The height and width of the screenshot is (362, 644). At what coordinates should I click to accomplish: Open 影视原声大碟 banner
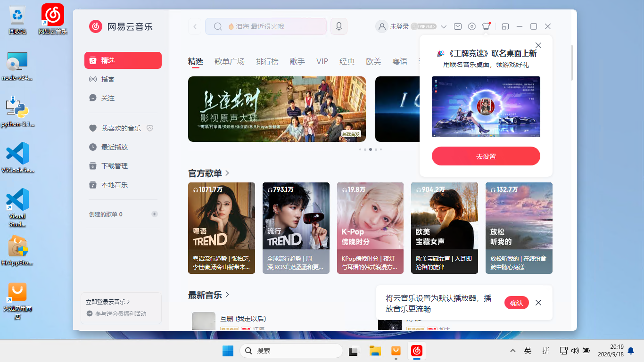pyautogui.click(x=277, y=109)
